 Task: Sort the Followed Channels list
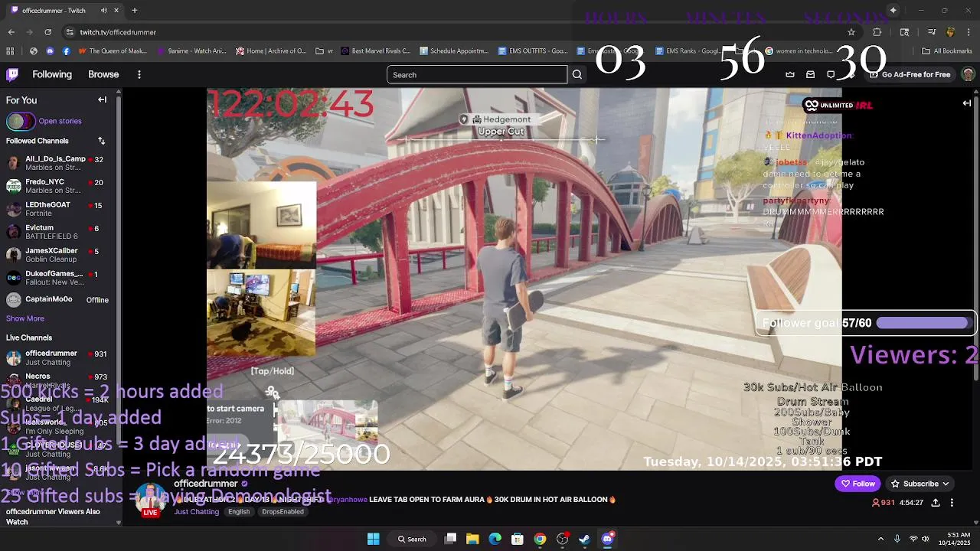pos(101,141)
